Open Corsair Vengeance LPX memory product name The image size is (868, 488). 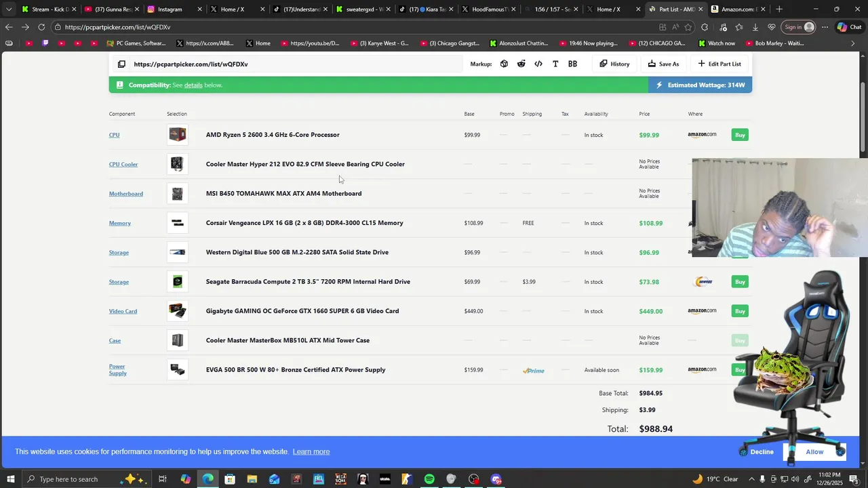click(x=304, y=223)
